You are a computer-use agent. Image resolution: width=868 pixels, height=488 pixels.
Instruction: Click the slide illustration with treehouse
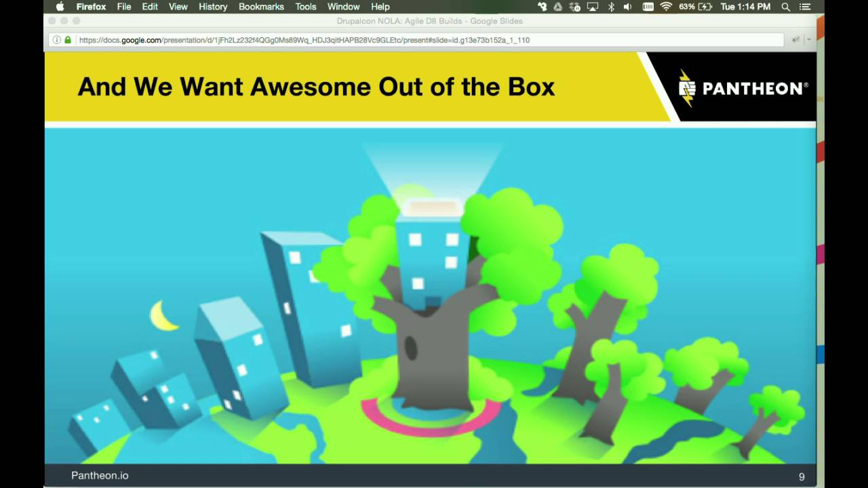click(430, 296)
